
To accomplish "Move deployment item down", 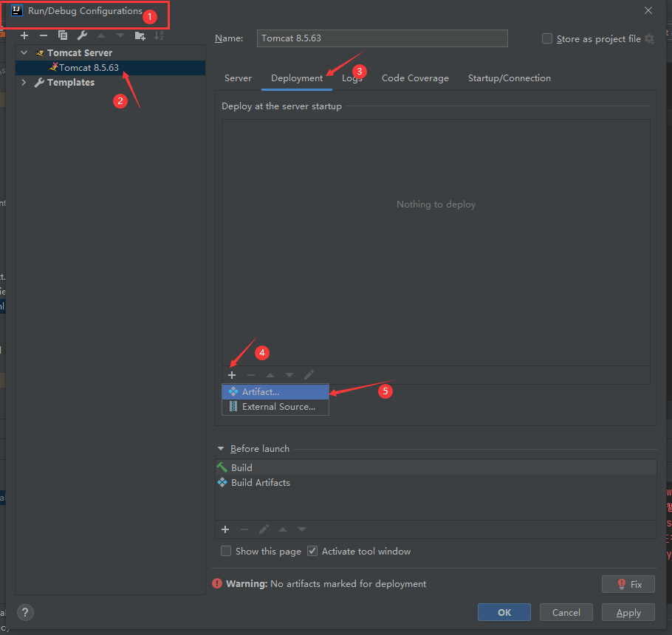I will tap(289, 375).
